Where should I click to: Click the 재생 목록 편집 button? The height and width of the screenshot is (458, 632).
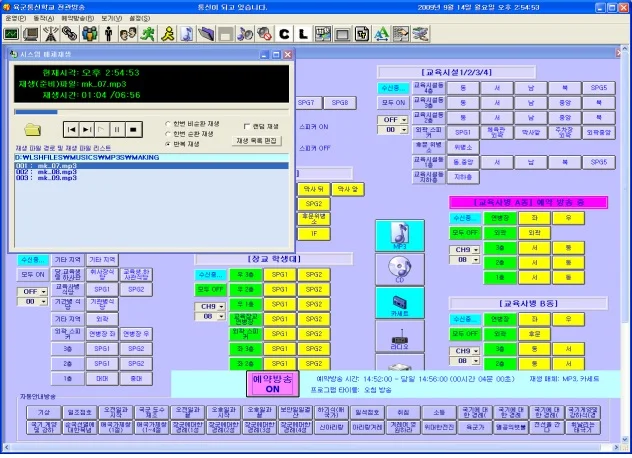256,141
